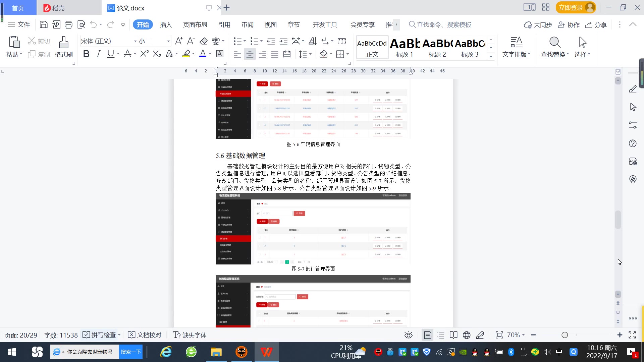Select center text alignment icon
The image size is (644, 362).
click(x=250, y=54)
